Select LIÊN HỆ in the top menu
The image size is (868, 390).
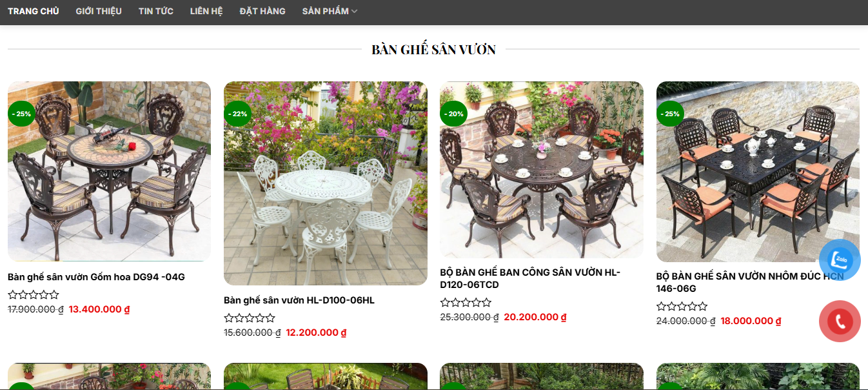[206, 11]
